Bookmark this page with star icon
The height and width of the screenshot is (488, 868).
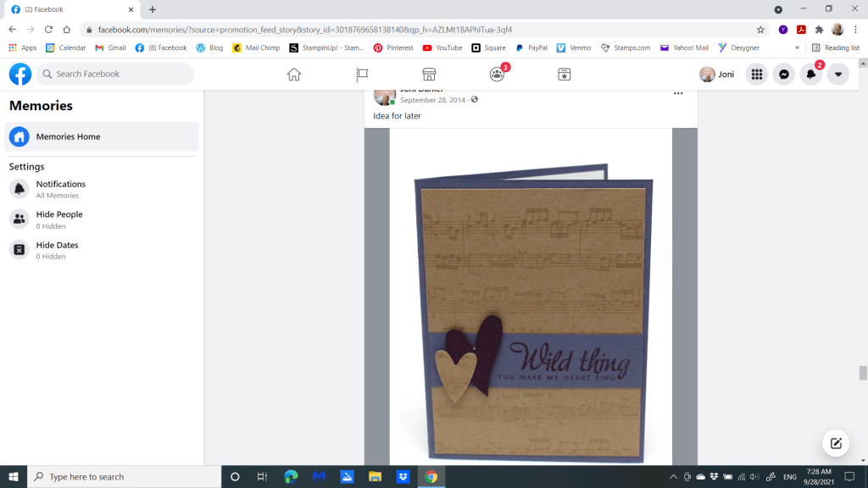760,29
